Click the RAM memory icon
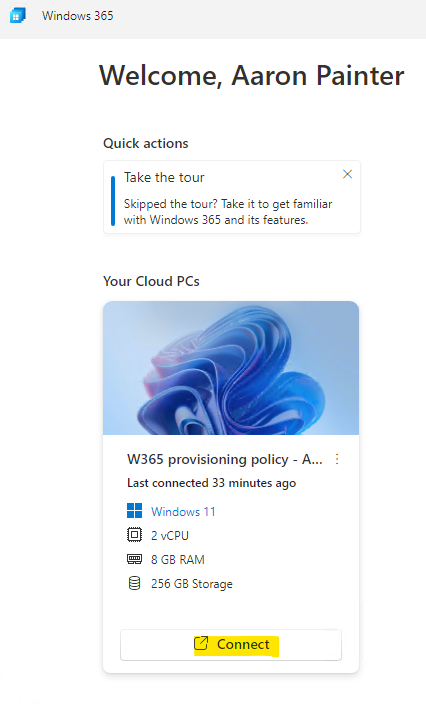This screenshot has width=426, height=704. (135, 559)
